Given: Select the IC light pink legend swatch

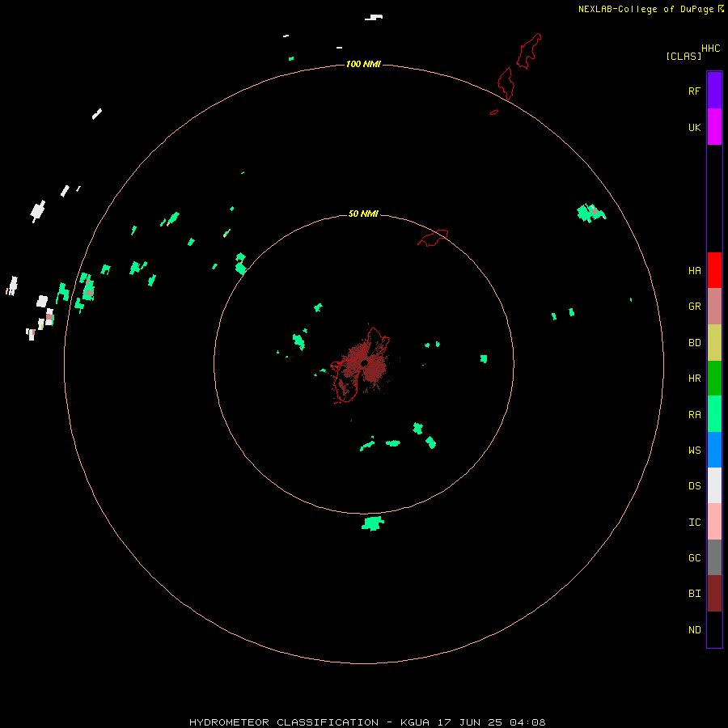Looking at the screenshot, I should tap(714, 522).
